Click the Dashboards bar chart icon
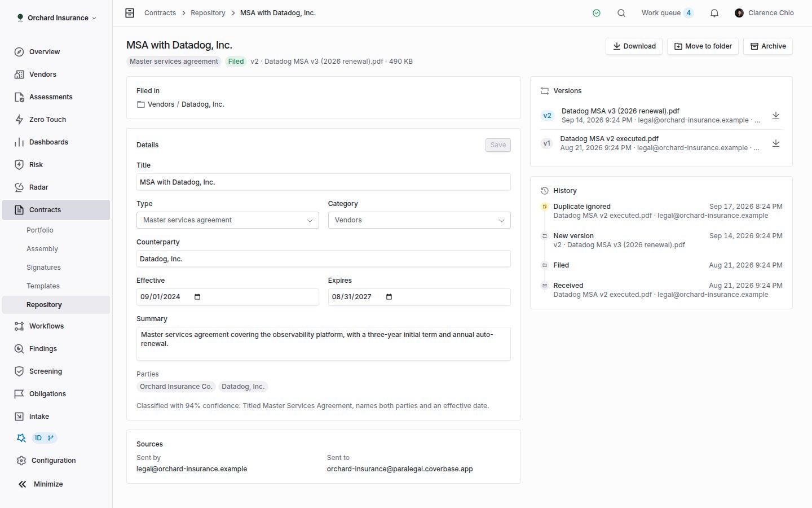 pos(19,142)
